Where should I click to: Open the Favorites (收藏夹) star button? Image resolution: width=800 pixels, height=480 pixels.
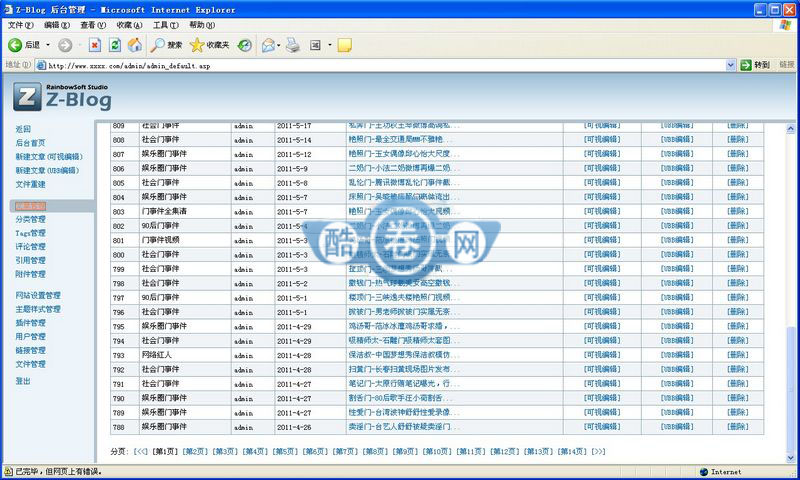pos(209,45)
